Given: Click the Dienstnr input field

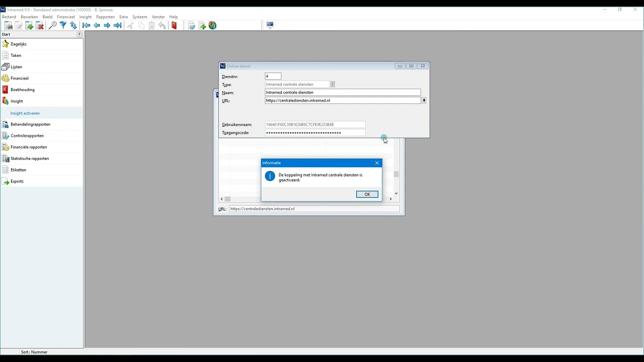Looking at the screenshot, I should [x=273, y=76].
